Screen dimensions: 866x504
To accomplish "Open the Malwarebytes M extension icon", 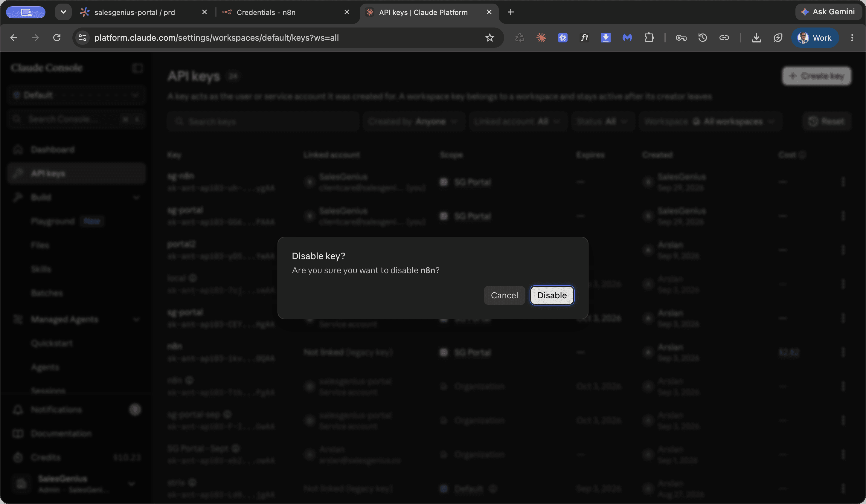I will tap(627, 38).
